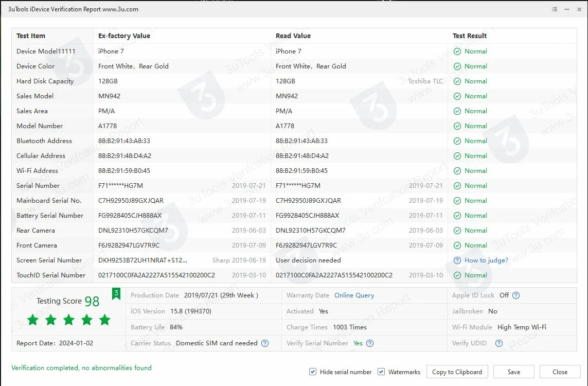The height and width of the screenshot is (386, 588).
Task: Click the "Sharp 2019-06-19" screen date
Action: pyautogui.click(x=239, y=260)
